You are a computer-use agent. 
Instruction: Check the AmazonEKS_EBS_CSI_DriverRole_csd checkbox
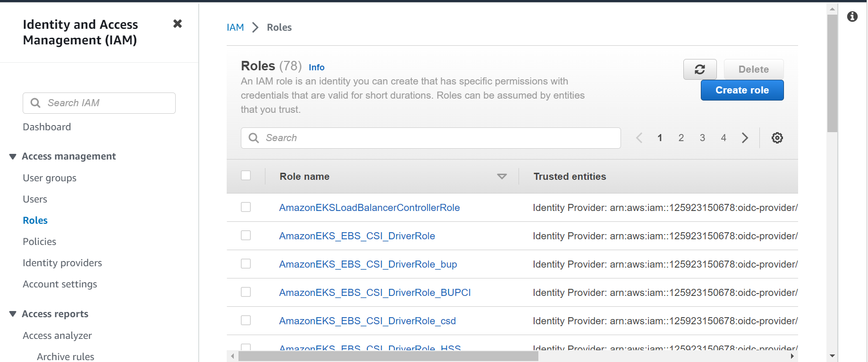246,320
